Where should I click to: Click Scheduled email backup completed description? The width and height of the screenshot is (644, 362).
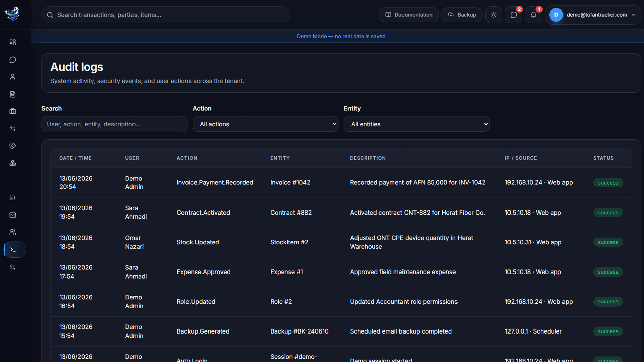[400, 331]
